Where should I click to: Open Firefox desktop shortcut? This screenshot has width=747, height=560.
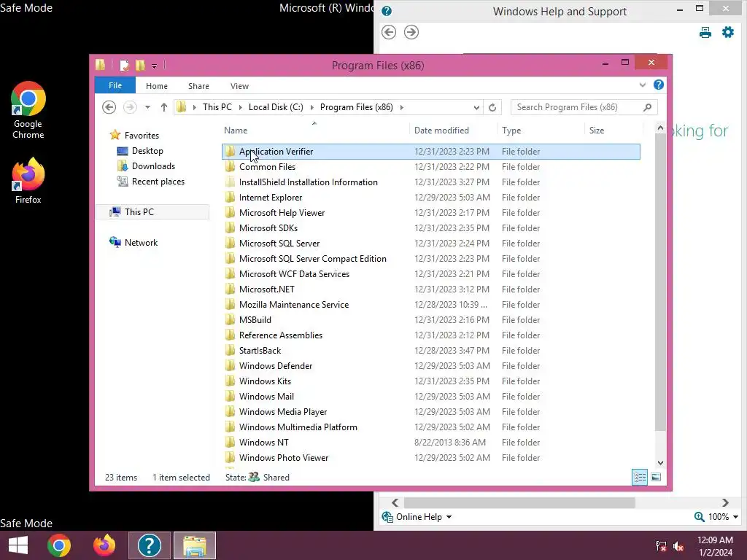click(x=28, y=181)
